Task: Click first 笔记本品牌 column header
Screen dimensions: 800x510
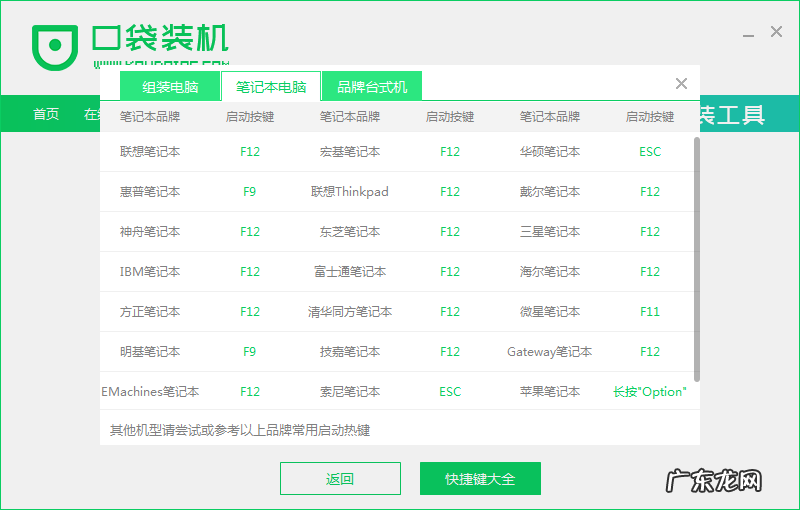Action: (x=150, y=117)
